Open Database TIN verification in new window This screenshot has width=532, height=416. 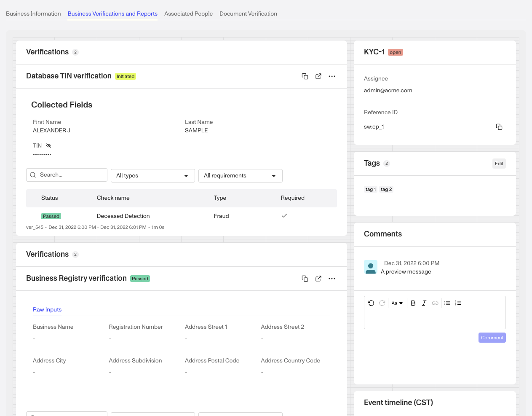point(318,76)
